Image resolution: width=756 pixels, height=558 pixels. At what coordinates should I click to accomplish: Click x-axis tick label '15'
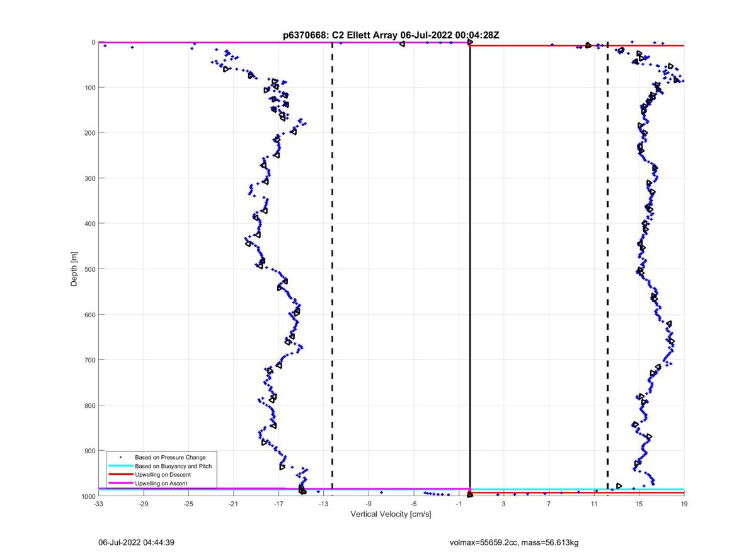(639, 504)
